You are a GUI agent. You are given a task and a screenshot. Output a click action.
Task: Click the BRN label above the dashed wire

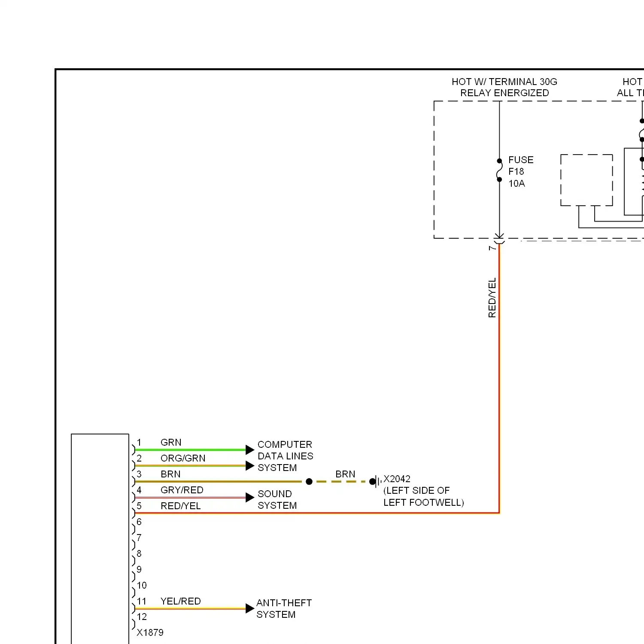pos(345,474)
